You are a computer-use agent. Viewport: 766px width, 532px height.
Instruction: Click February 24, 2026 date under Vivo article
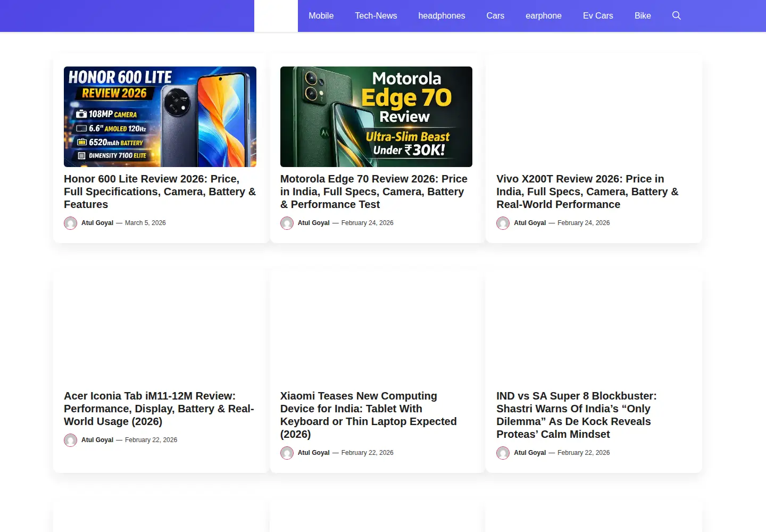[584, 223]
